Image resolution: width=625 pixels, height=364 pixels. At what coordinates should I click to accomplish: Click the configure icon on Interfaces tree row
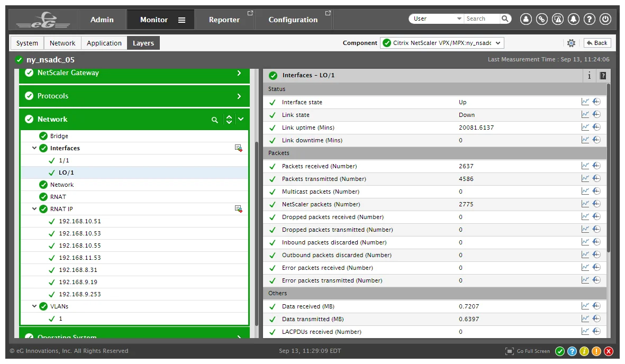point(238,148)
